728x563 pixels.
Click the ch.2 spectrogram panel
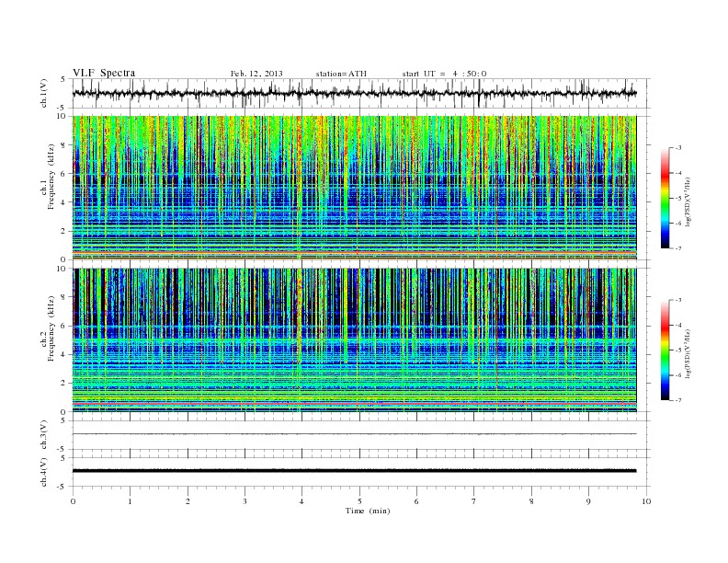tap(354, 340)
